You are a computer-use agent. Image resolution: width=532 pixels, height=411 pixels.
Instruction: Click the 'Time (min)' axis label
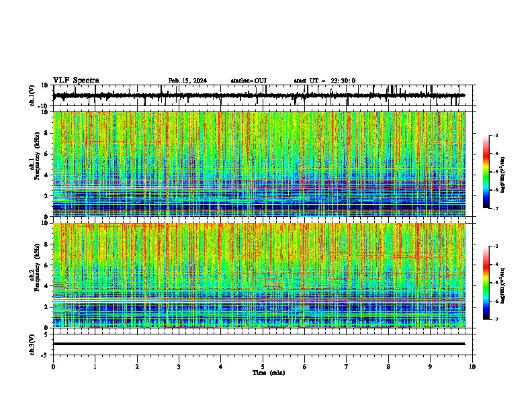[269, 373]
